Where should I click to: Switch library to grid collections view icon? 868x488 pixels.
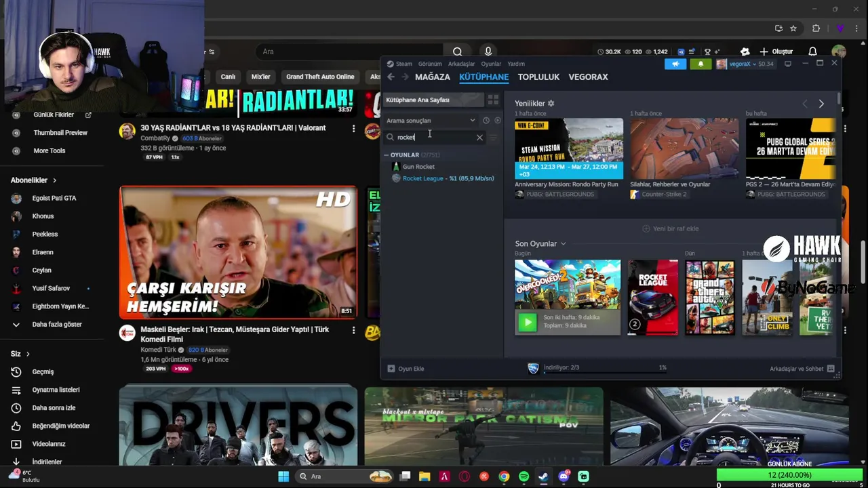(493, 100)
